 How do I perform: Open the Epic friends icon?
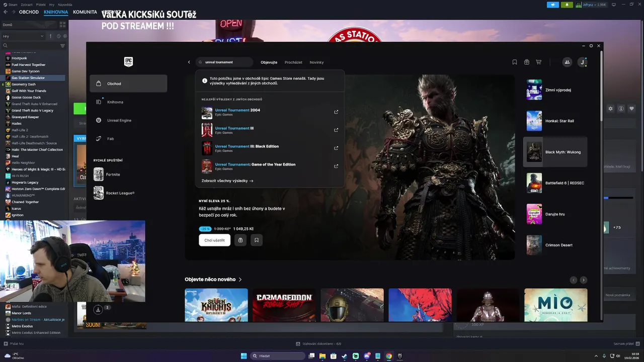(x=567, y=62)
